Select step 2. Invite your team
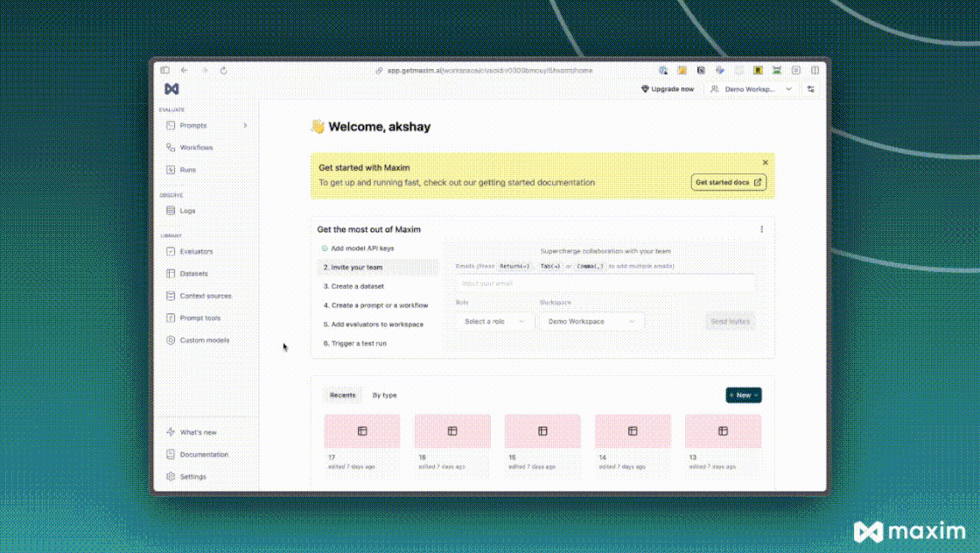This screenshot has width=980, height=553. point(377,268)
